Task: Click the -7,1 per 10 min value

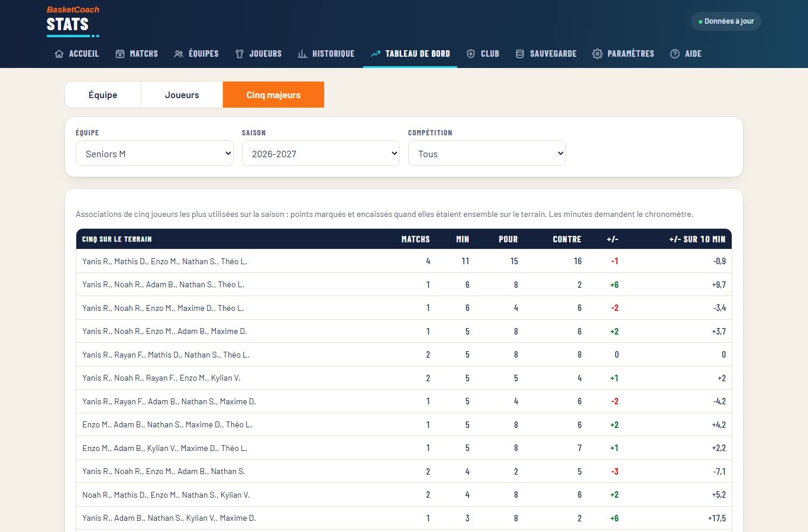Action: point(719,472)
